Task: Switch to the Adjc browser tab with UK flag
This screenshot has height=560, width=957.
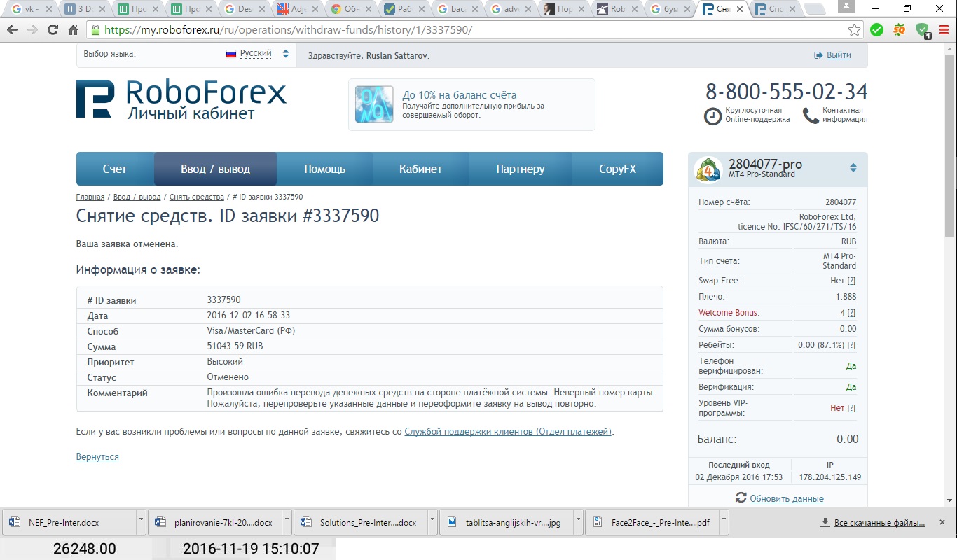Action: click(x=298, y=9)
